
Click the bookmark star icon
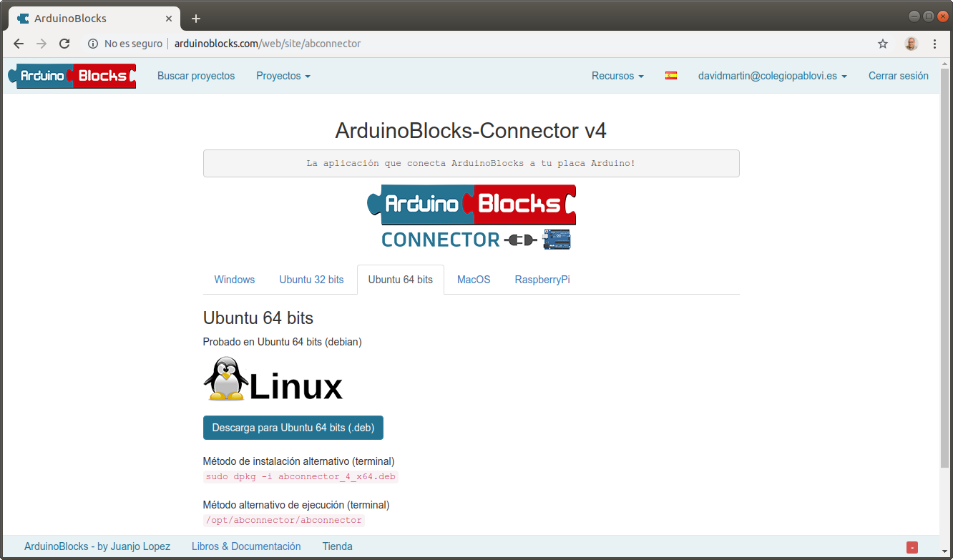pos(882,44)
